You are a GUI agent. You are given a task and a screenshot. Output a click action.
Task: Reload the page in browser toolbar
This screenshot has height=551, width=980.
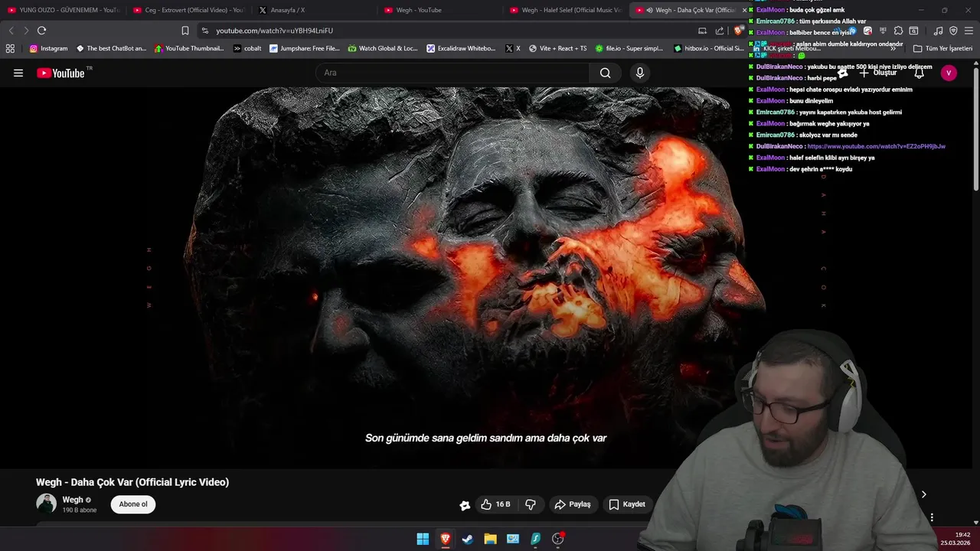[x=41, y=31]
